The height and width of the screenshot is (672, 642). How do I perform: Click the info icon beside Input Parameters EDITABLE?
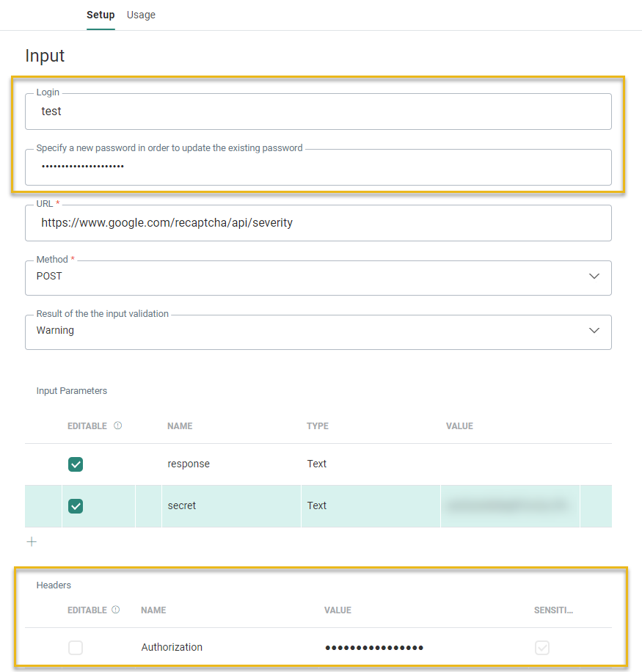tap(118, 426)
